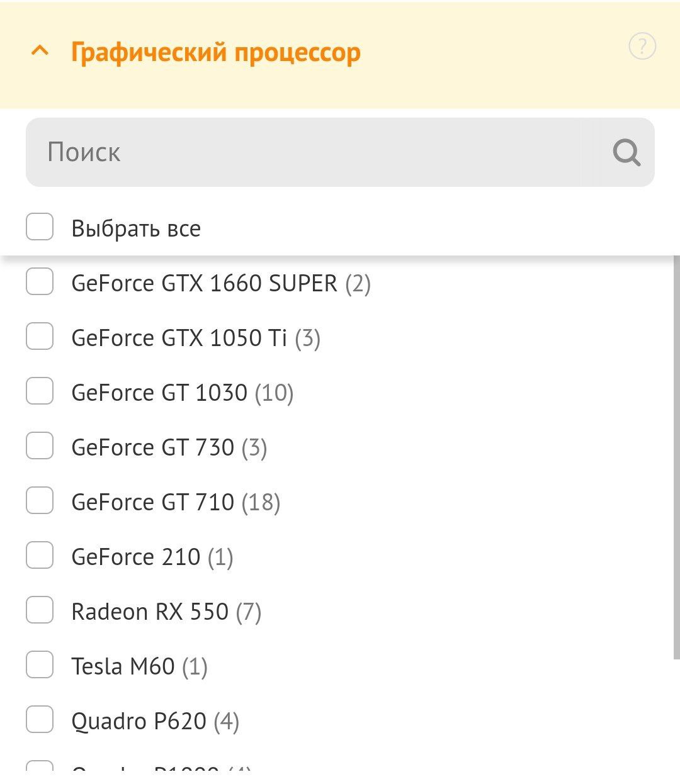This screenshot has height=784, width=680.
Task: Click the list's vertical scrollbar
Action: 676,453
